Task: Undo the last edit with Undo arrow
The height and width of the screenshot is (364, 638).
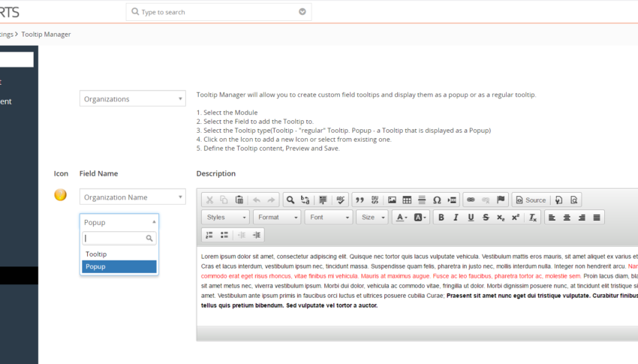Action: pyautogui.click(x=257, y=200)
